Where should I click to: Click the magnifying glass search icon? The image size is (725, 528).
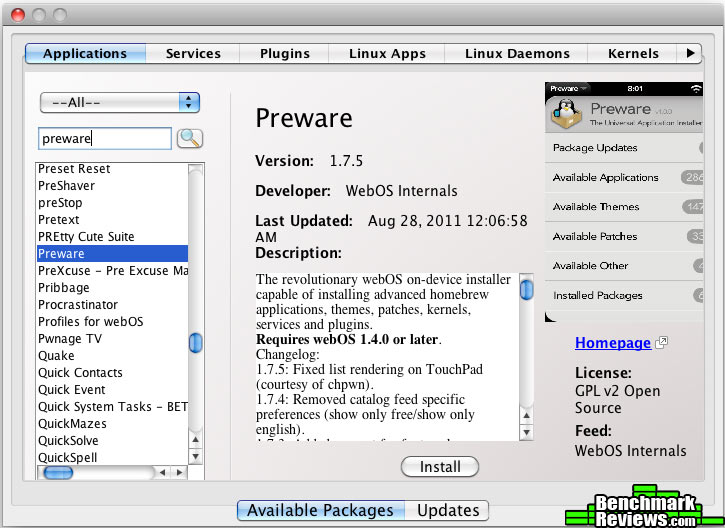190,138
